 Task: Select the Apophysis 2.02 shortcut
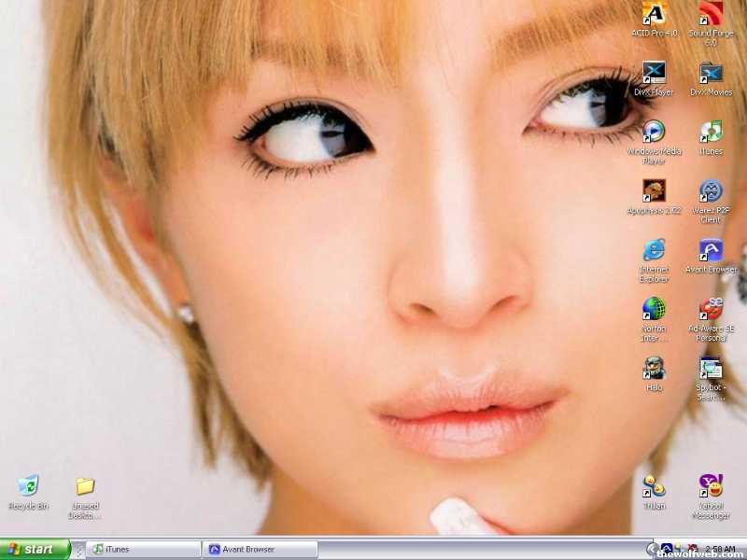click(654, 191)
